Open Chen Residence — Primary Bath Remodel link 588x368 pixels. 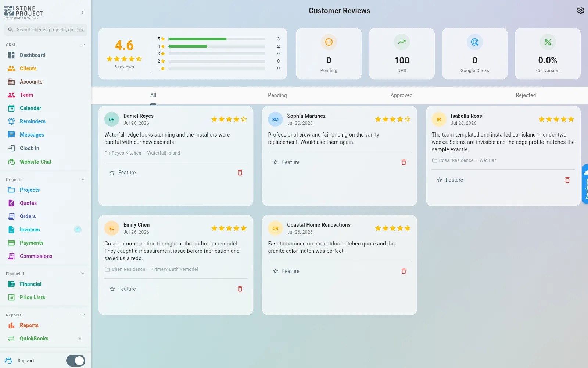click(151, 269)
